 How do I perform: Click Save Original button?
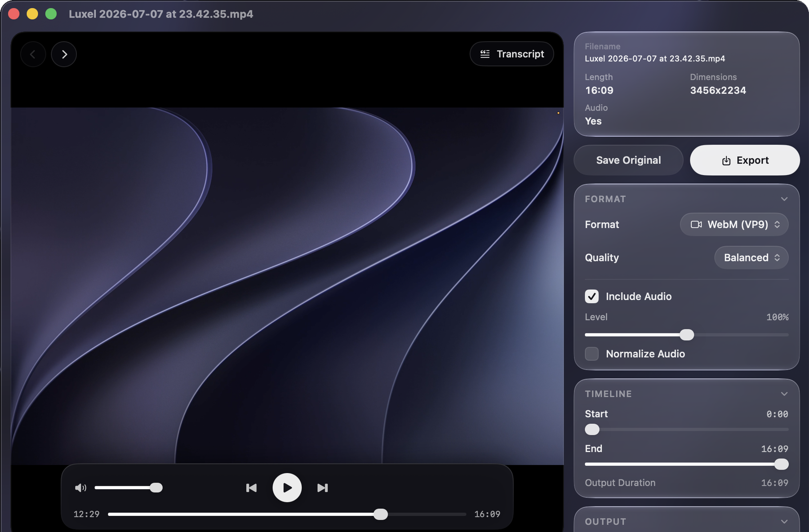coord(628,160)
